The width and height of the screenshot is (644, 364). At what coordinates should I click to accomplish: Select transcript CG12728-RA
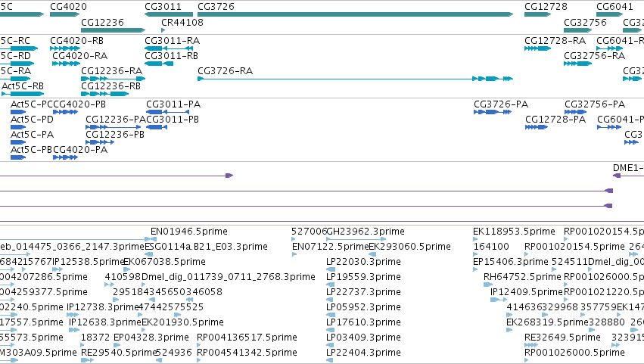coord(555,41)
